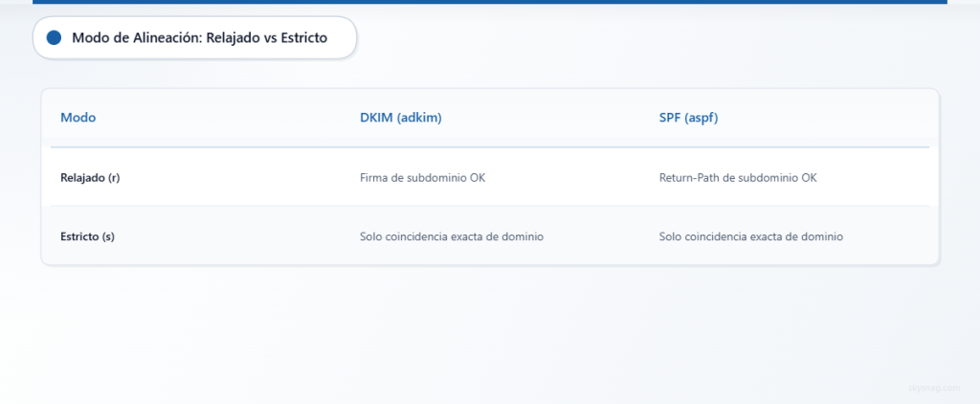Click 'Solo coincidencia exacta de dominio' under DKIM

tap(452, 237)
